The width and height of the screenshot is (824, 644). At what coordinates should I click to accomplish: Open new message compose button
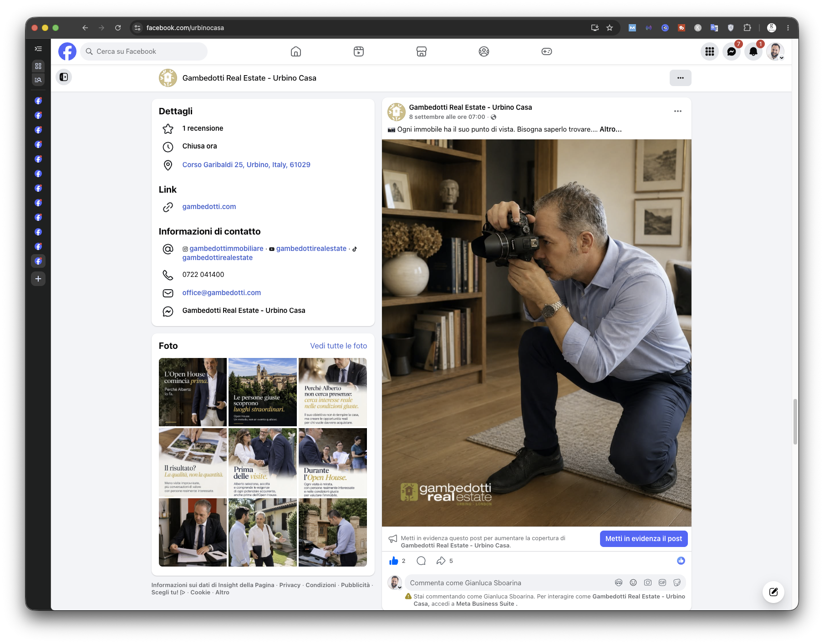tap(773, 592)
